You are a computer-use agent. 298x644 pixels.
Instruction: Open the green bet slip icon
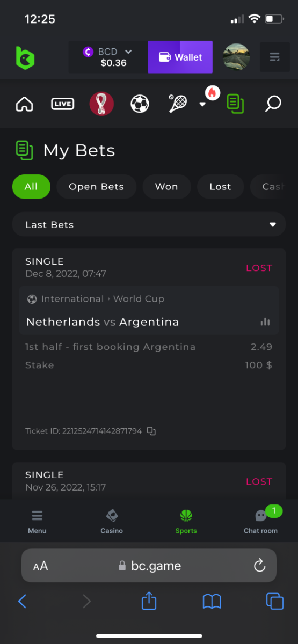coord(235,104)
